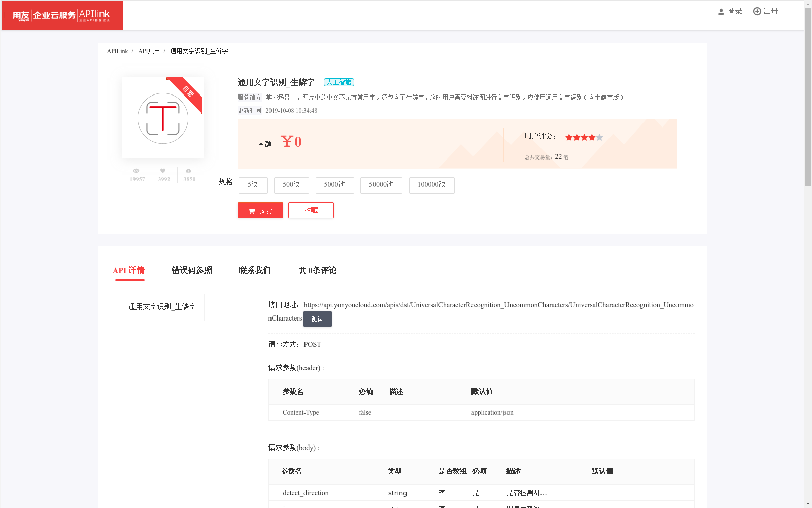The width and height of the screenshot is (812, 508).
Task: Click the Content-Type header row
Action: pyautogui.click(x=481, y=412)
